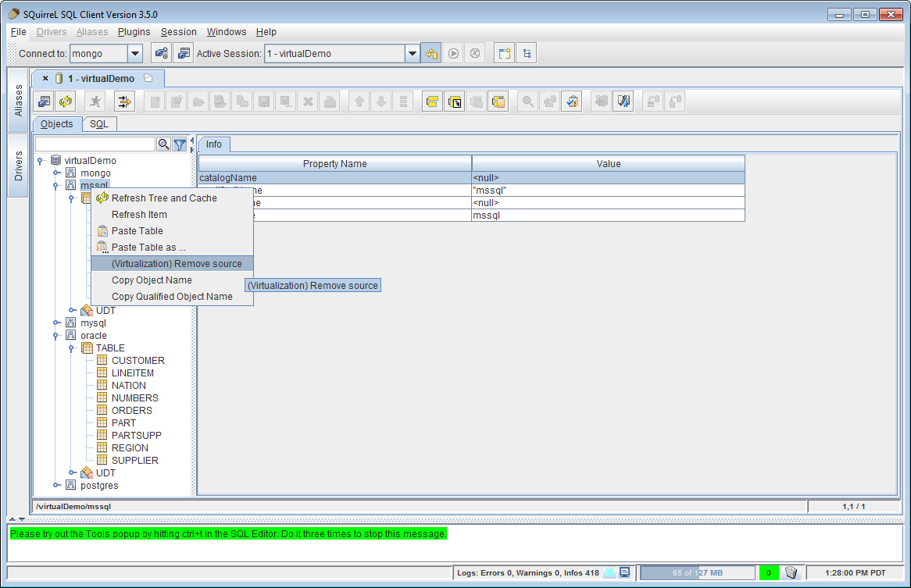Choose Refresh Tree and Cache from context menu

coord(173,198)
